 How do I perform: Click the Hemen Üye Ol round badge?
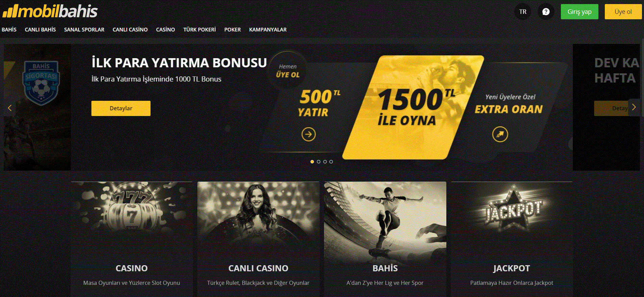[288, 70]
